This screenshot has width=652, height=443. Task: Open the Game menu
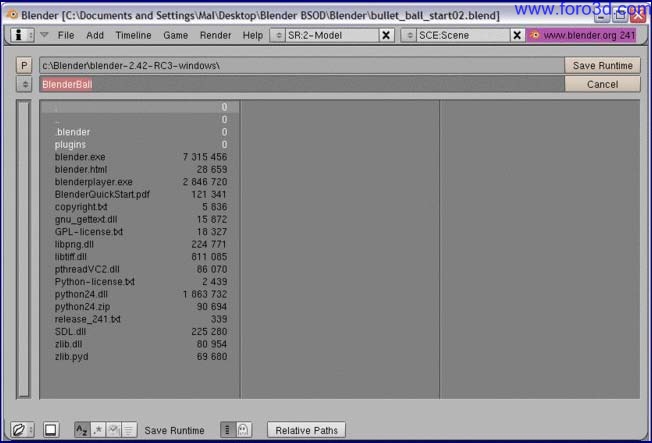click(x=175, y=35)
